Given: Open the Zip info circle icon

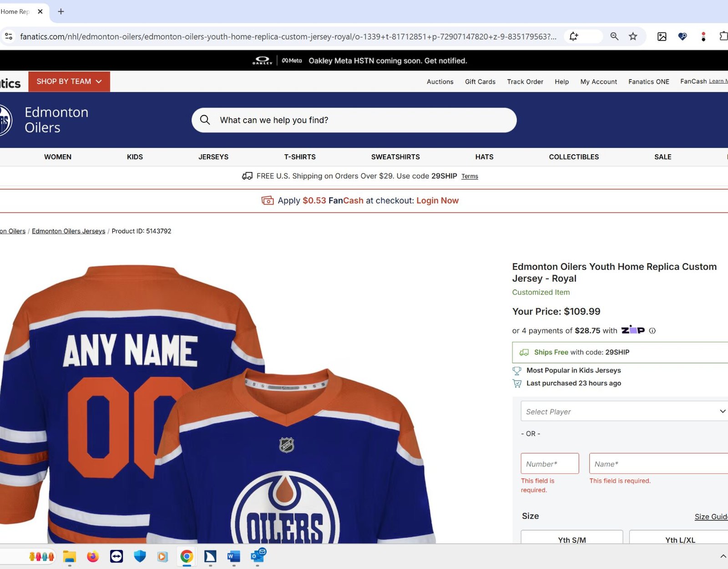Looking at the screenshot, I should [x=652, y=331].
